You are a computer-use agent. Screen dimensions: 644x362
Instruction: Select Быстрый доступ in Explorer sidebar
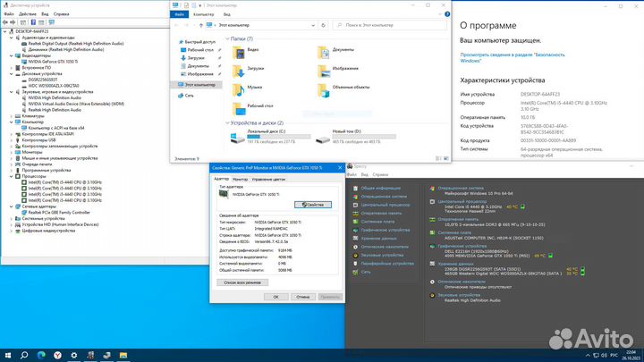(199, 42)
